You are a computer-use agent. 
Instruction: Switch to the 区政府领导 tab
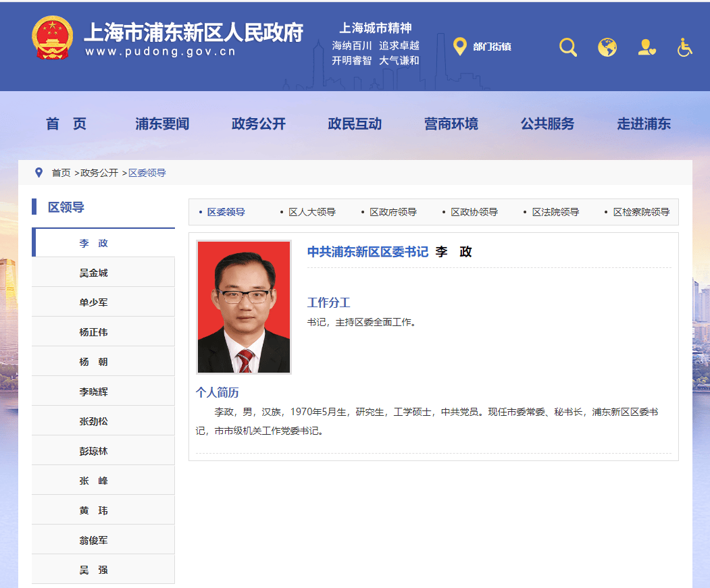pos(392,212)
